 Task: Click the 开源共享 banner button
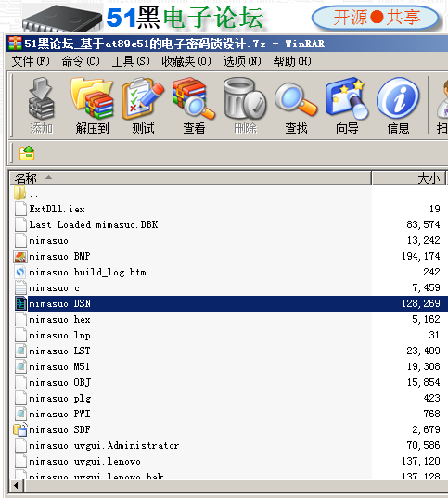(x=376, y=17)
